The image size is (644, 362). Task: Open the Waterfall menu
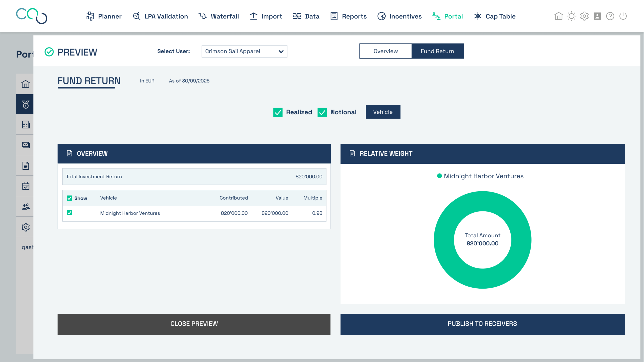coord(219,16)
